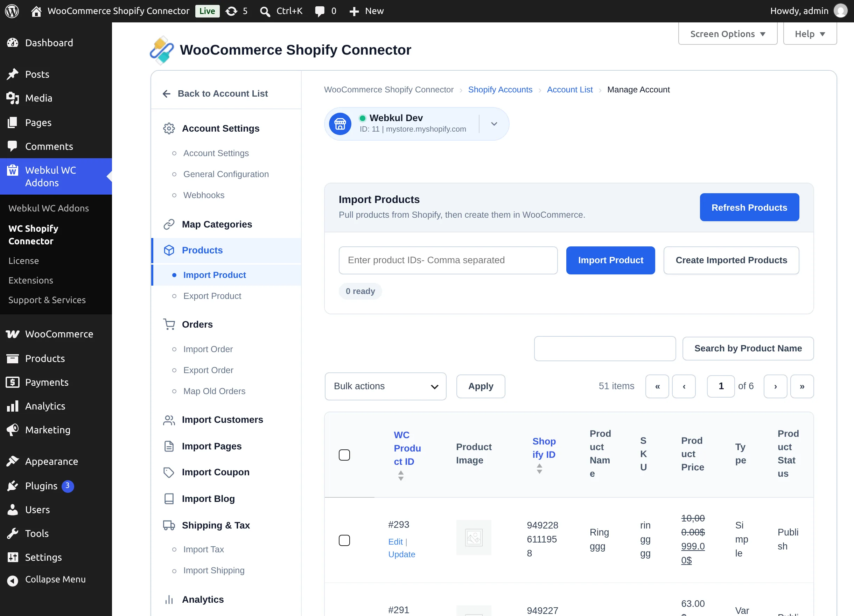Open Export Product submenu item
The height and width of the screenshot is (616, 854).
coord(212,296)
